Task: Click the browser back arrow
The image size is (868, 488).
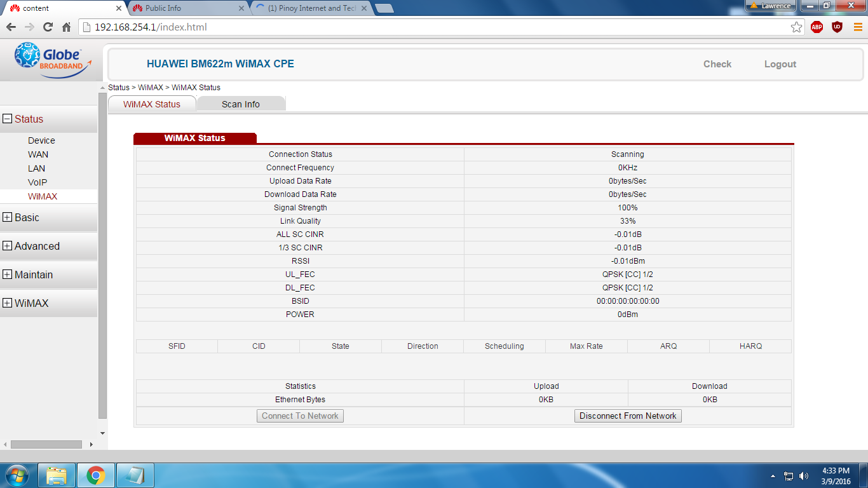Action: [x=11, y=27]
